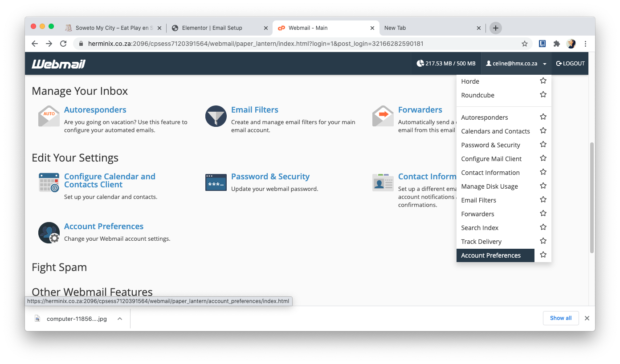Expand options for the downloaded computer jpg file
The width and height of the screenshot is (620, 364).
click(120, 319)
